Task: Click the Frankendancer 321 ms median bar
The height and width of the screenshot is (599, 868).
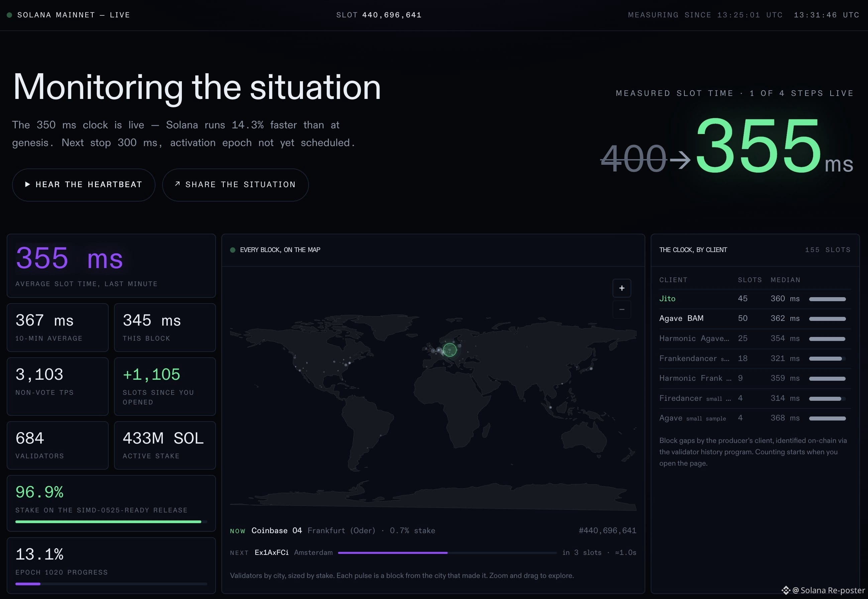Action: pos(828,359)
